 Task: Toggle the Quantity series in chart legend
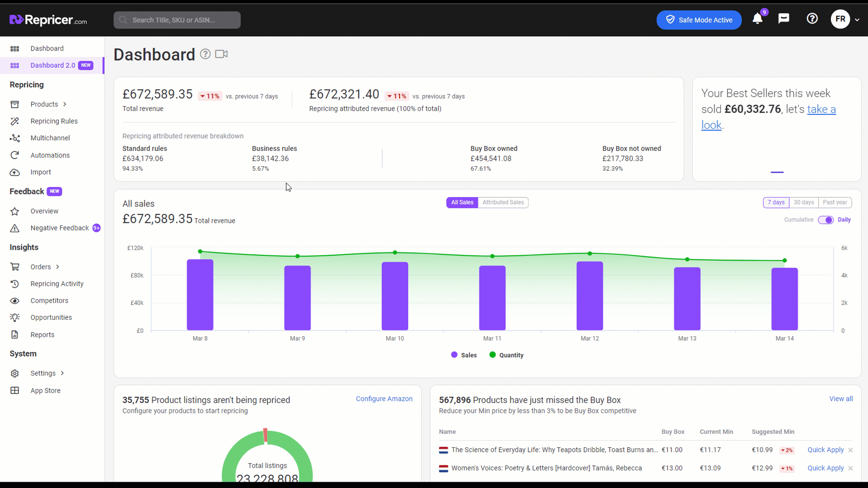pos(506,355)
